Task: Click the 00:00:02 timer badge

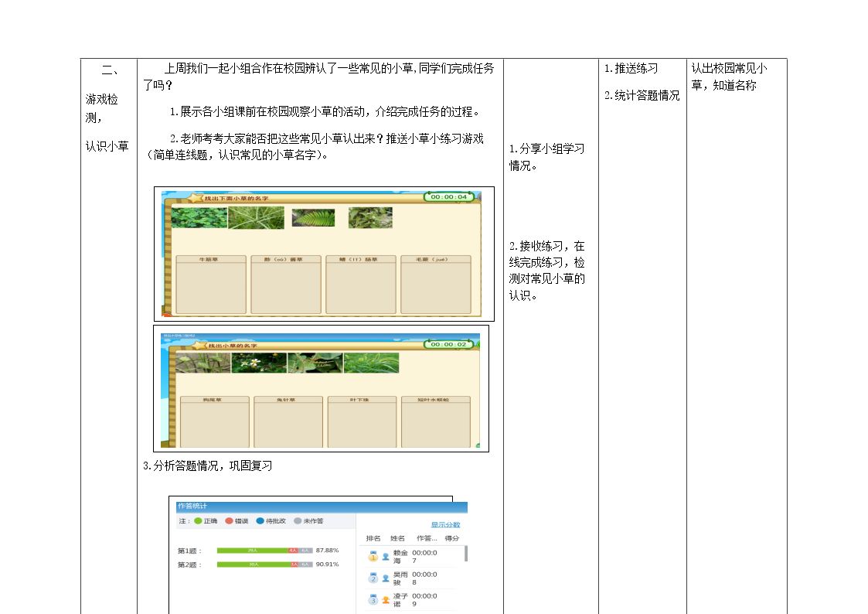Action: [x=448, y=344]
